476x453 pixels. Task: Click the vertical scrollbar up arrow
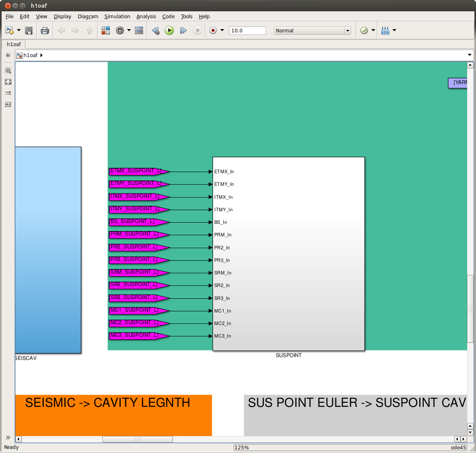coord(470,65)
